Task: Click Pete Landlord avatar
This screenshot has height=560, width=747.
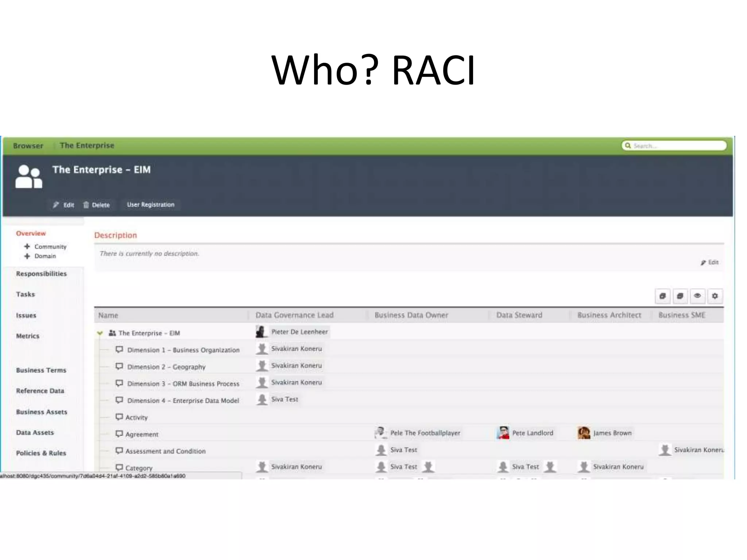Action: click(503, 433)
